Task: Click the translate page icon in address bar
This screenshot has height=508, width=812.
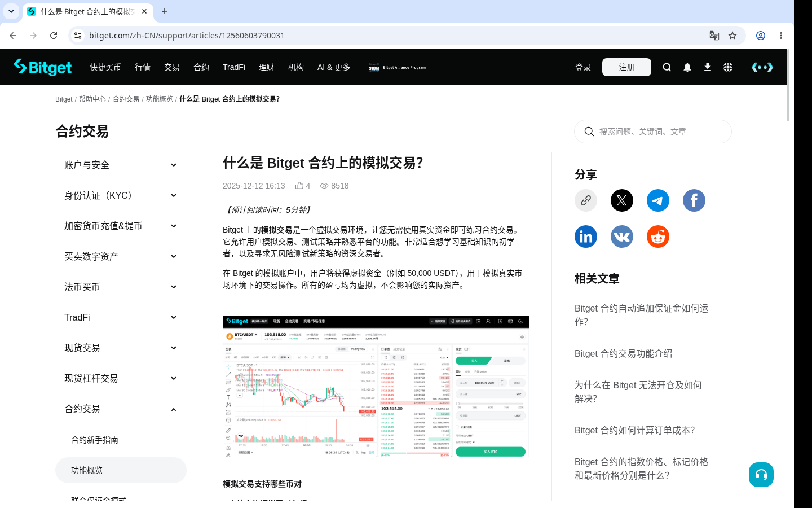Action: point(714,36)
